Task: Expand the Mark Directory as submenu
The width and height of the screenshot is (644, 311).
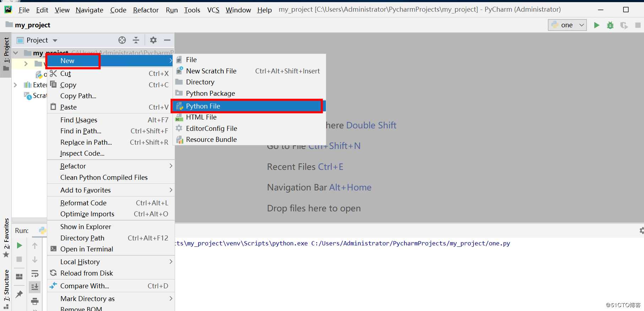Action: click(x=111, y=299)
